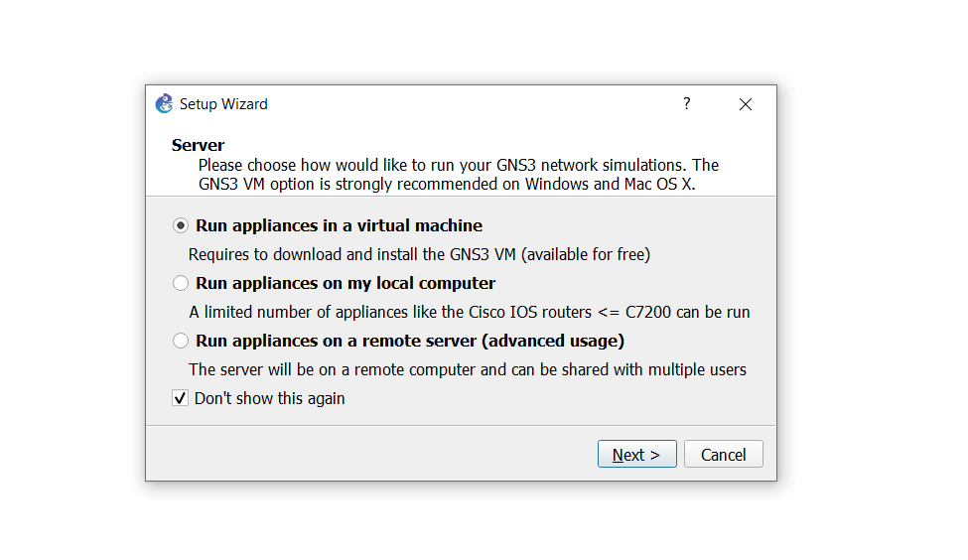Untick the Don't show this again checkbox
This screenshot has width=968, height=560.
click(x=181, y=398)
